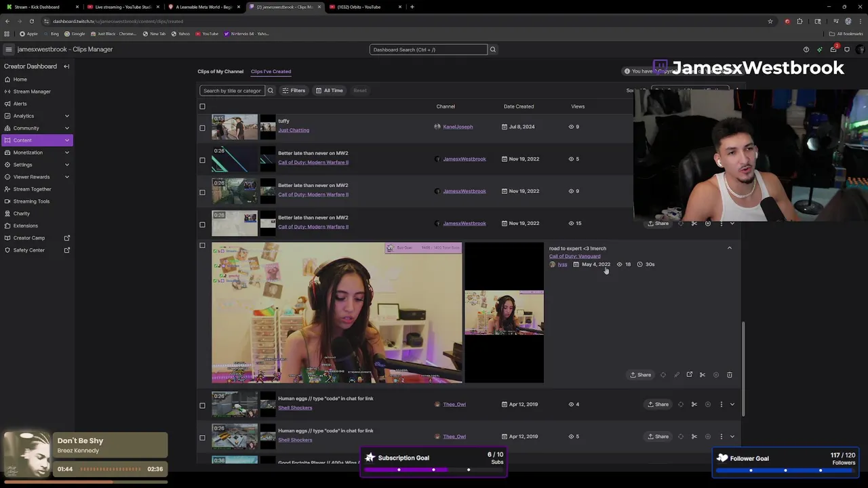Share the Human eggs 4-views clip
The width and height of the screenshot is (868, 488).
658,405
